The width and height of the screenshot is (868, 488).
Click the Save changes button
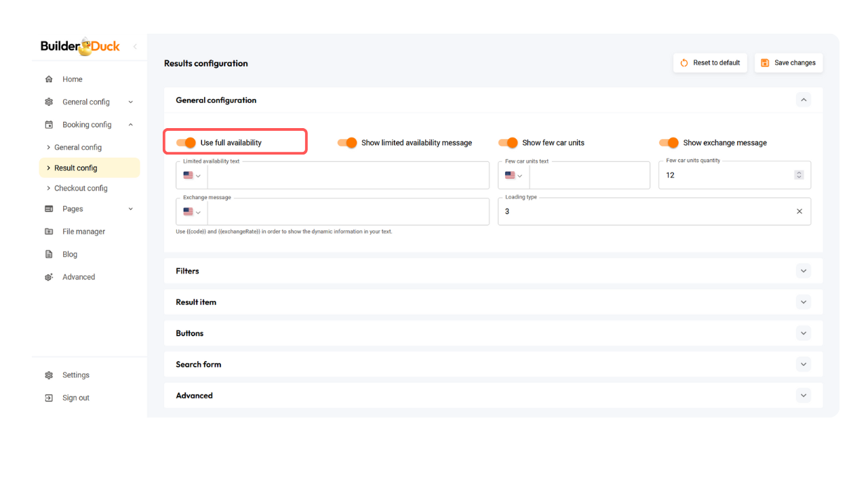point(788,63)
